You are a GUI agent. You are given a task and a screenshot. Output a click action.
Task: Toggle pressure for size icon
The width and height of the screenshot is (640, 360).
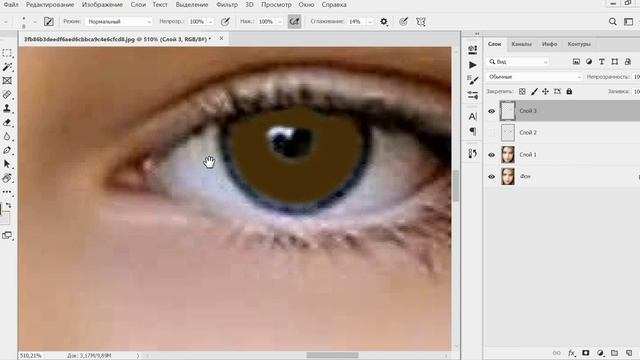click(403, 22)
